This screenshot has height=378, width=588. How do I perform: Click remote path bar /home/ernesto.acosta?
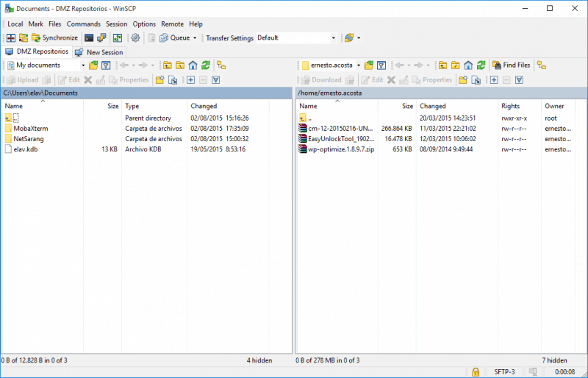(441, 93)
